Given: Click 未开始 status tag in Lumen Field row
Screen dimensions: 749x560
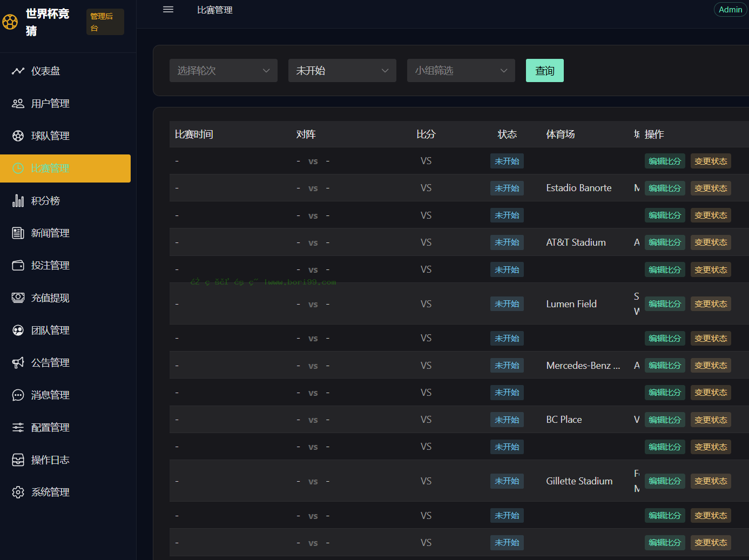Looking at the screenshot, I should coord(507,304).
